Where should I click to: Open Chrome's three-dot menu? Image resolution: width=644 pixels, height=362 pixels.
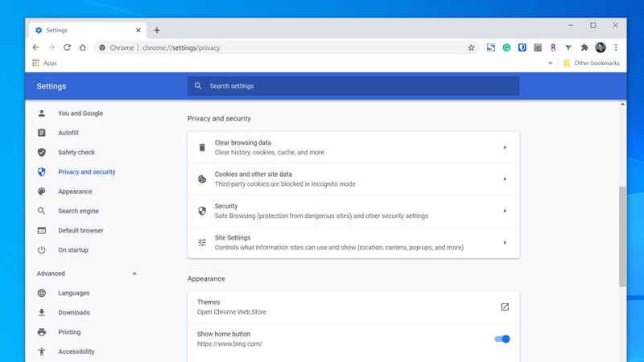(x=616, y=47)
